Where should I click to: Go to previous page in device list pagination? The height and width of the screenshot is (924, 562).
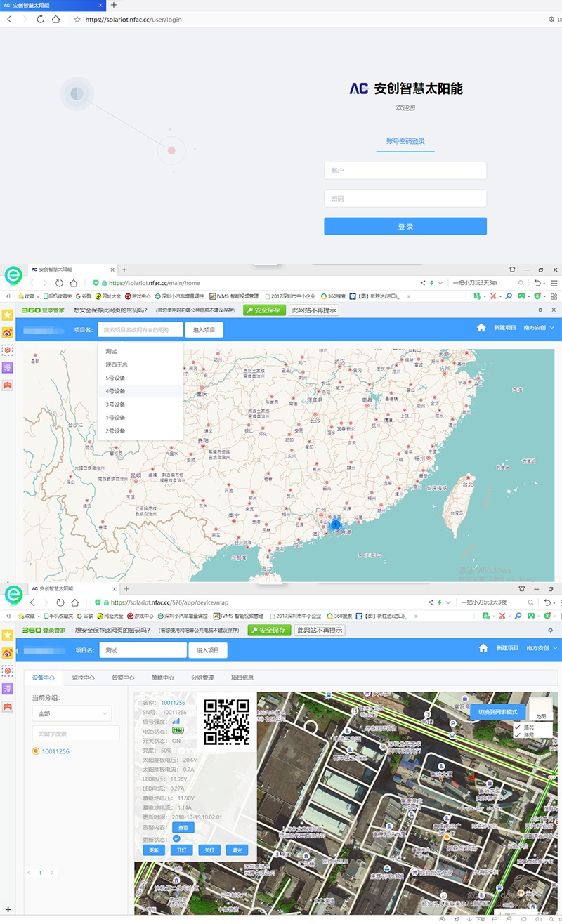tap(29, 872)
